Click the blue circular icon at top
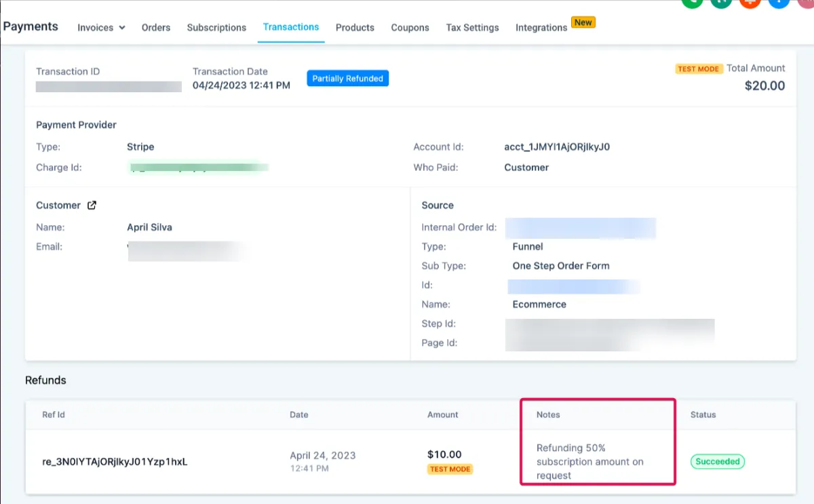Screen dimensions: 814x504 pyautogui.click(x=779, y=2)
